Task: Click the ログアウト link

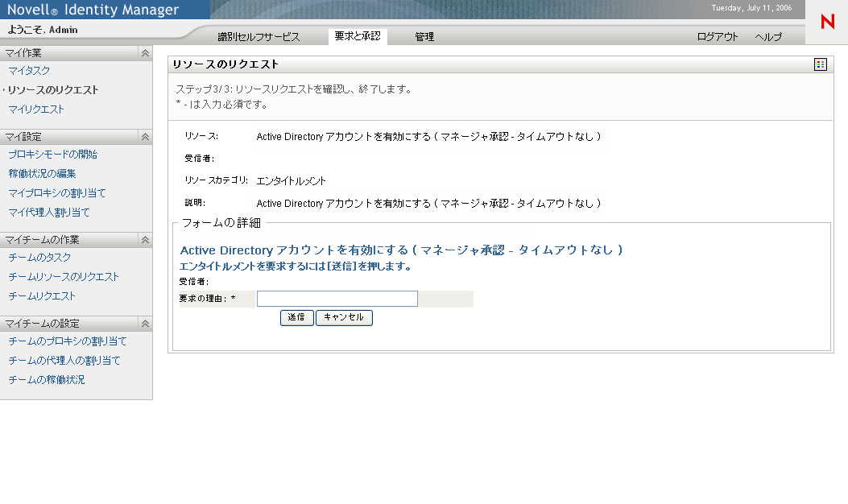Action: pyautogui.click(x=717, y=37)
